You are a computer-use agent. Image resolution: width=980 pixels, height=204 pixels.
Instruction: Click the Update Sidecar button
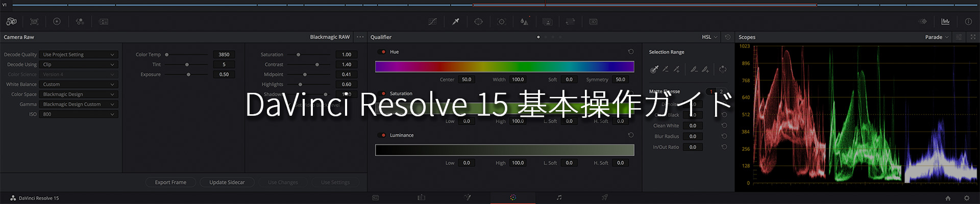227,182
